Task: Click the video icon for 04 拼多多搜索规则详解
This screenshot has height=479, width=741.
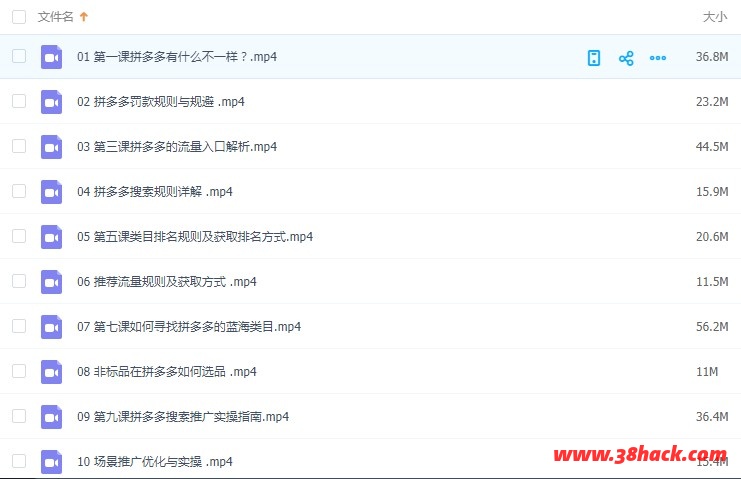Action: [x=52, y=192]
